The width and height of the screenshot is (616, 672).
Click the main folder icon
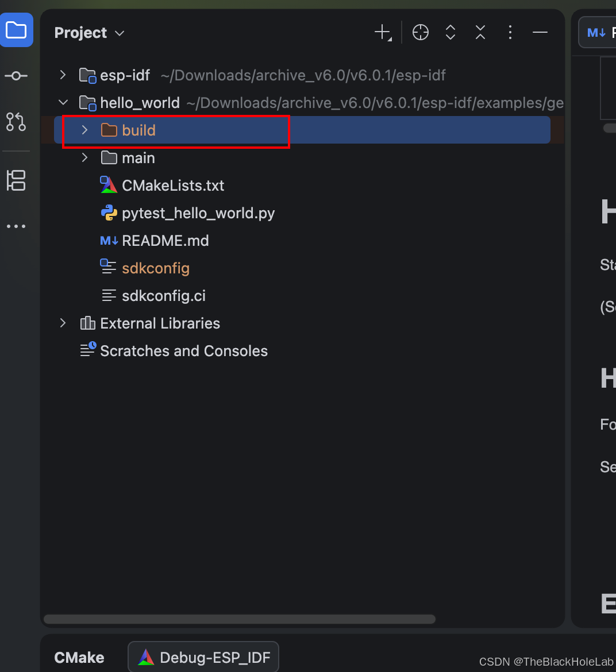tap(109, 158)
